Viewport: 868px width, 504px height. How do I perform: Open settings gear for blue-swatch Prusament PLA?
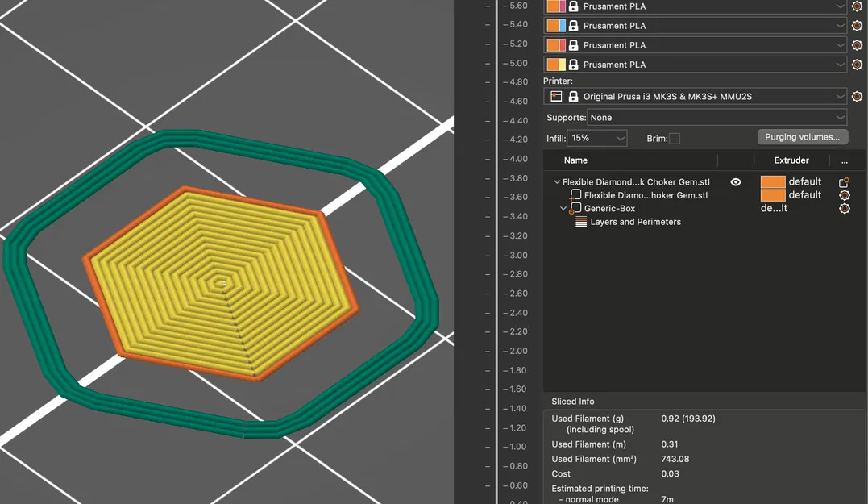pos(857,26)
